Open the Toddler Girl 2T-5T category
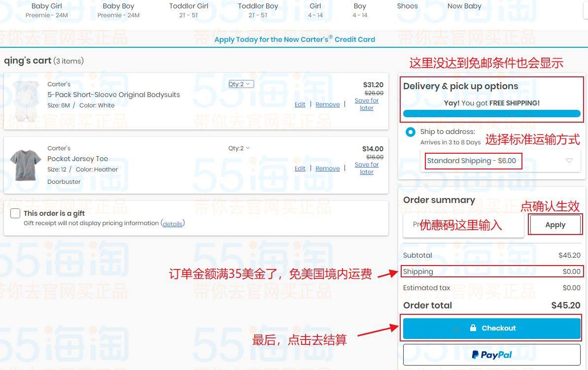Image resolution: width=588 pixels, height=370 pixels. tap(189, 10)
